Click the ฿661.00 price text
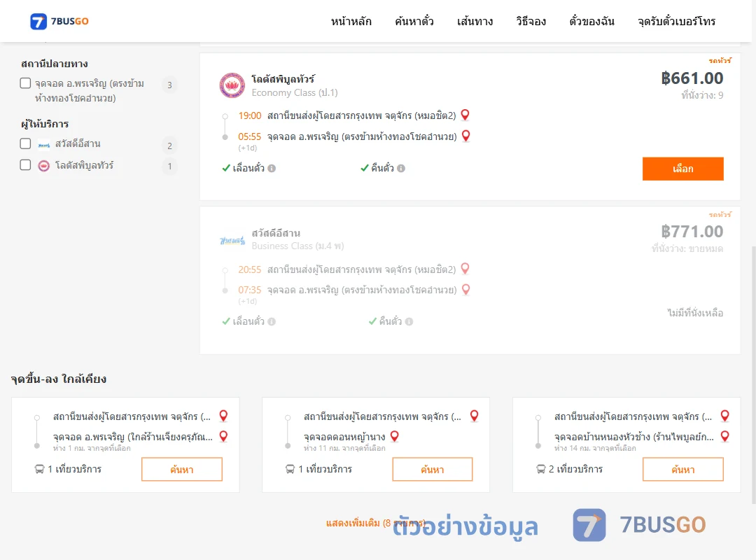 pos(692,78)
